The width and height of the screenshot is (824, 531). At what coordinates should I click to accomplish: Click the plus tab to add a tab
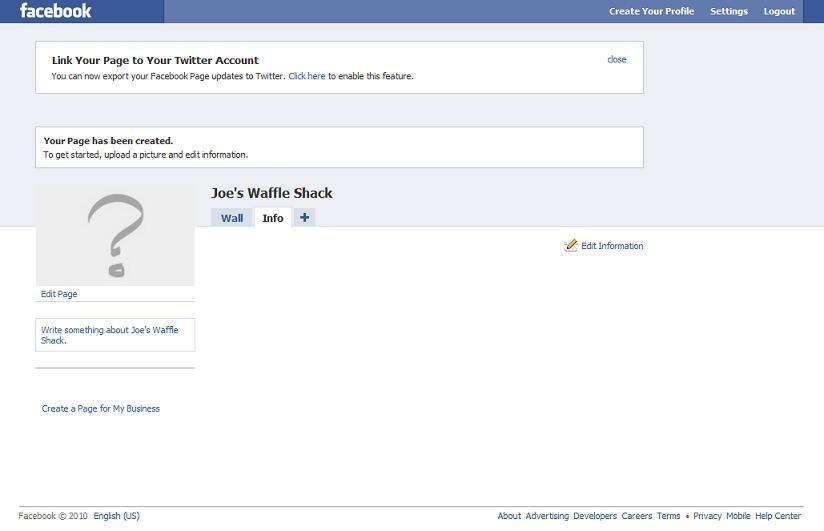coord(304,217)
